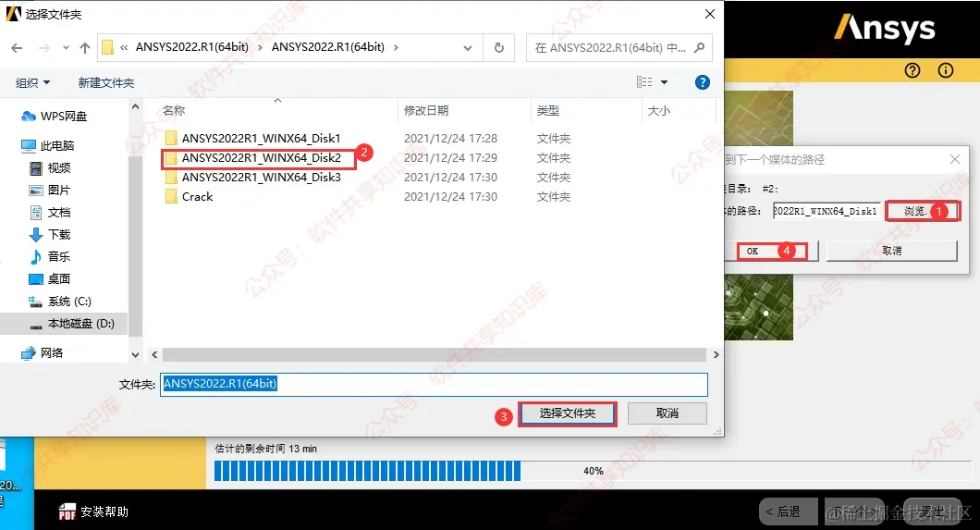Screen dimensions: 980x530
Task: Click the search magnifier icon
Action: tap(699, 47)
